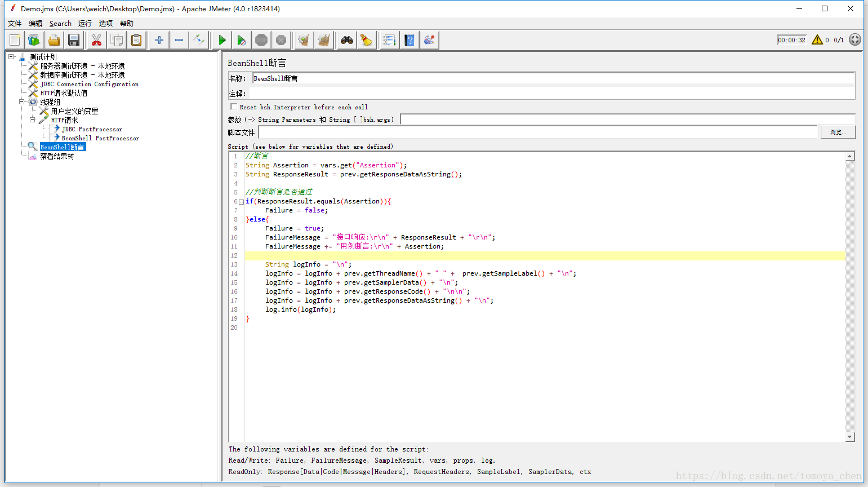
Task: Click the 名称 name input field
Action: point(553,78)
